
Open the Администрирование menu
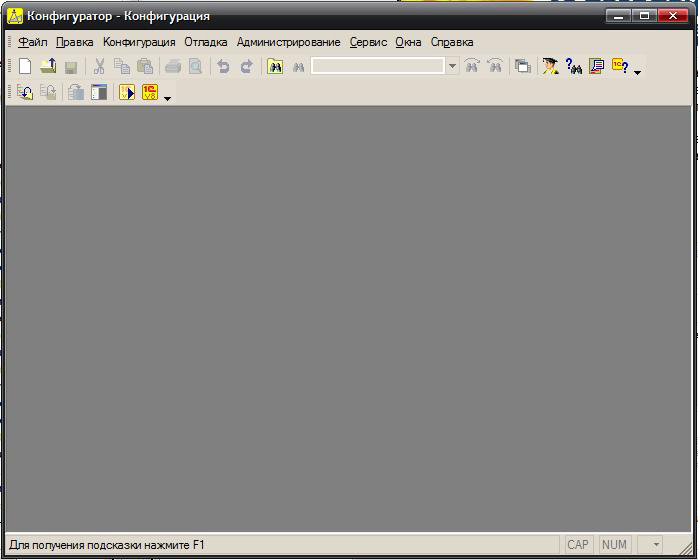coord(288,42)
